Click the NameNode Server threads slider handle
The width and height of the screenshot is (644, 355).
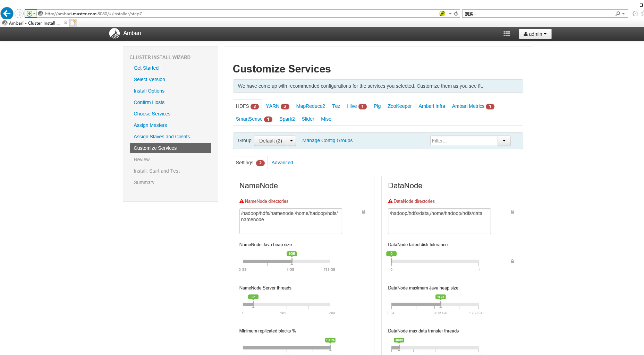click(253, 305)
